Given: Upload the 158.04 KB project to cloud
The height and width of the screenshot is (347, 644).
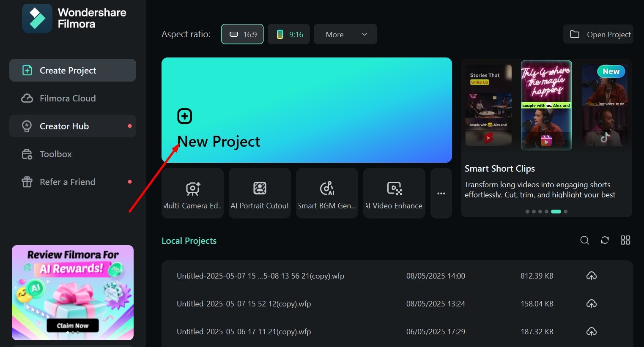Looking at the screenshot, I should 592,304.
